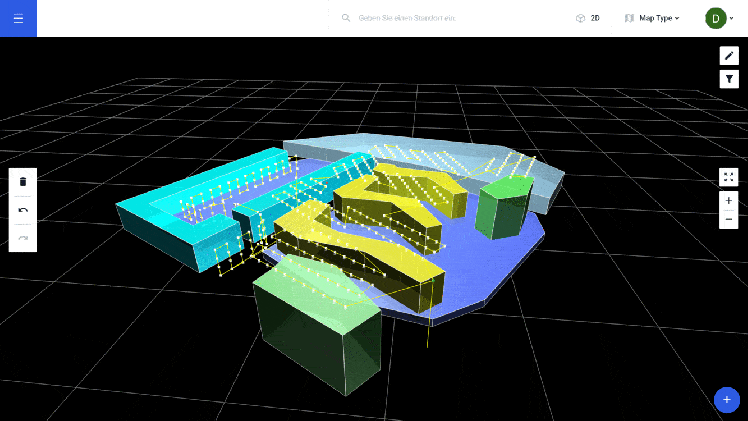Open the user account dropdown arrow
748x421 pixels.
click(732, 19)
